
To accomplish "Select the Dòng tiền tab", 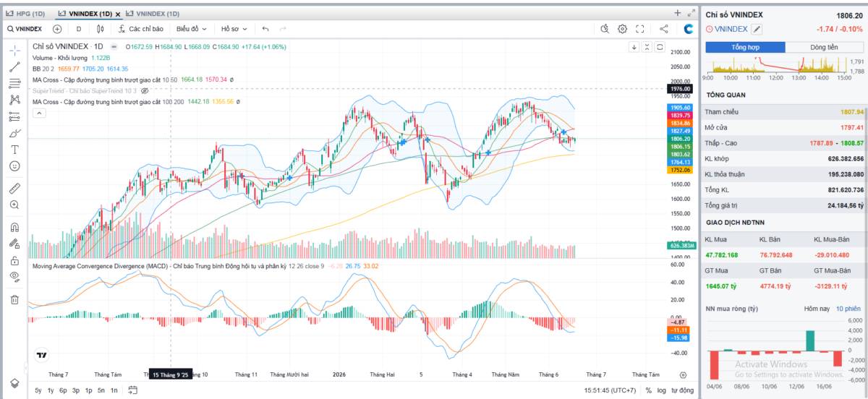I will [823, 47].
